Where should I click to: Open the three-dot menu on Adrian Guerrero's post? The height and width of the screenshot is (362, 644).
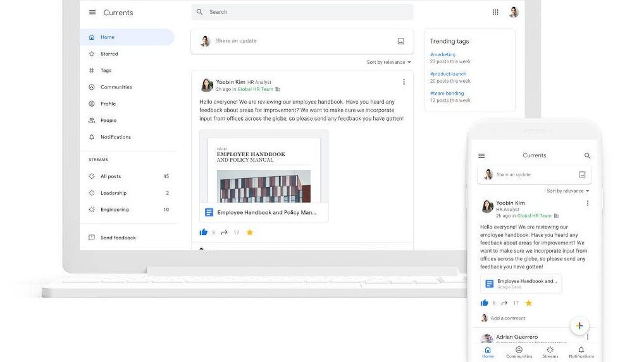[587, 337]
